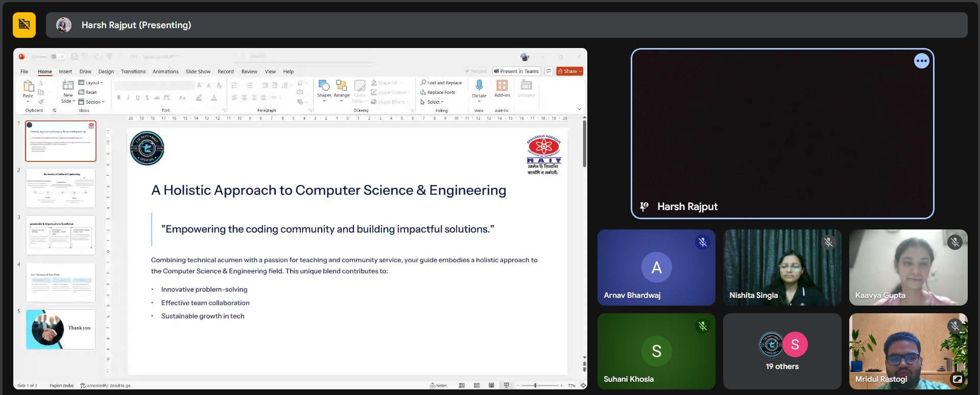Open Clipboard group dialog launcher
The width and height of the screenshot is (980, 395).
[54, 110]
